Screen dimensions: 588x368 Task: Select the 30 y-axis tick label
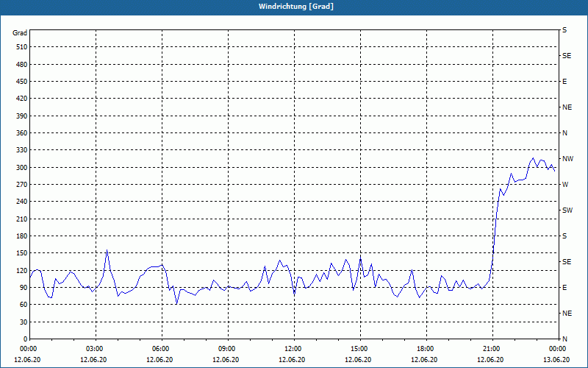(x=23, y=322)
